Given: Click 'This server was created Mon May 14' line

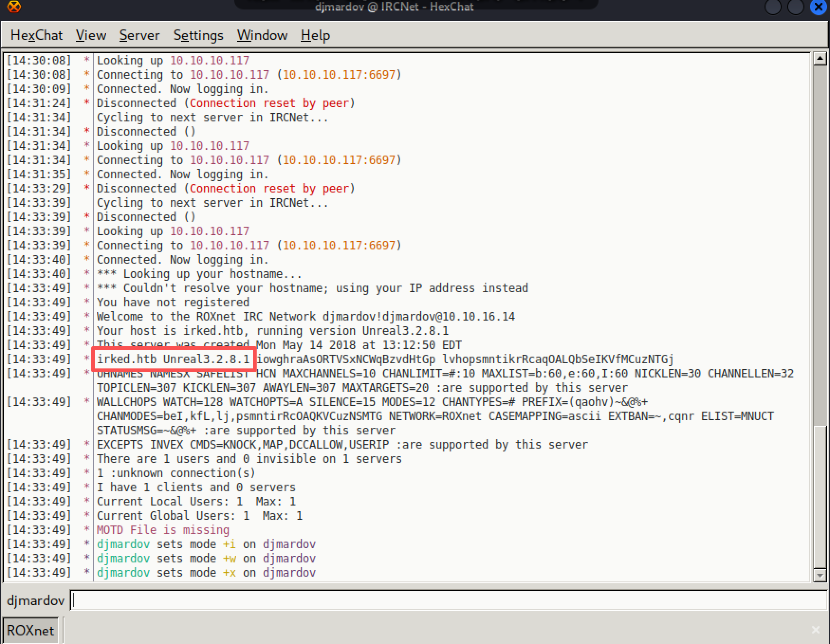Looking at the screenshot, I should pyautogui.click(x=279, y=345).
